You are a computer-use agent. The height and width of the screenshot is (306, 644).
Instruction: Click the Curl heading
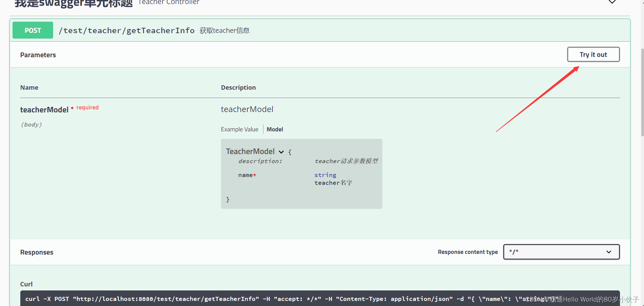coord(26,284)
